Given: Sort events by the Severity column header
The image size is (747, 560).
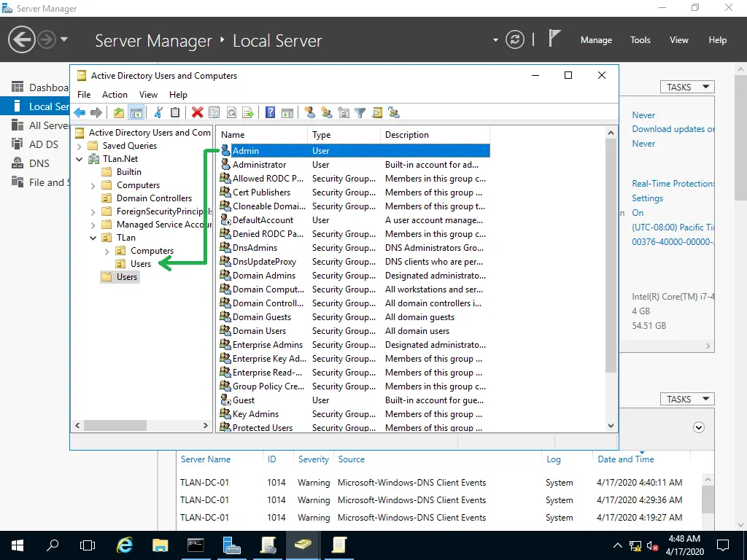Looking at the screenshot, I should [x=314, y=459].
